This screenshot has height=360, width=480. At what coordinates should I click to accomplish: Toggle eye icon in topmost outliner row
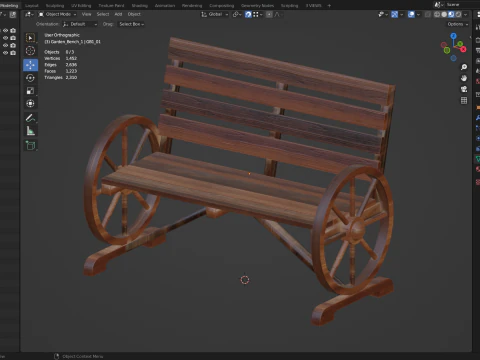click(5, 30)
